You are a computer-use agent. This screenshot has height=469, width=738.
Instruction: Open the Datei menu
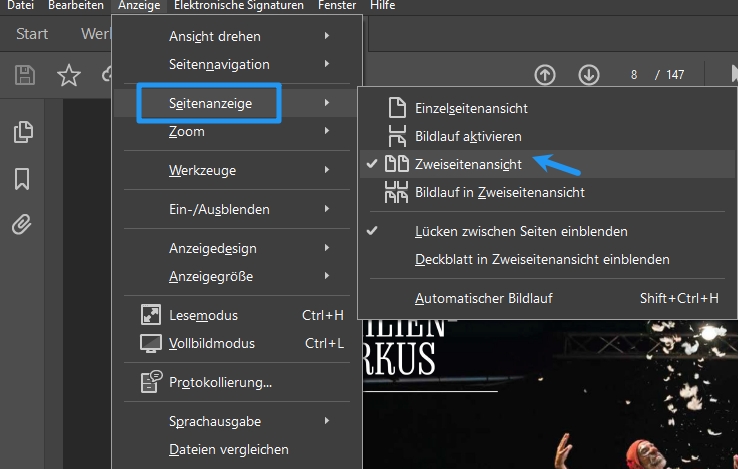20,6
